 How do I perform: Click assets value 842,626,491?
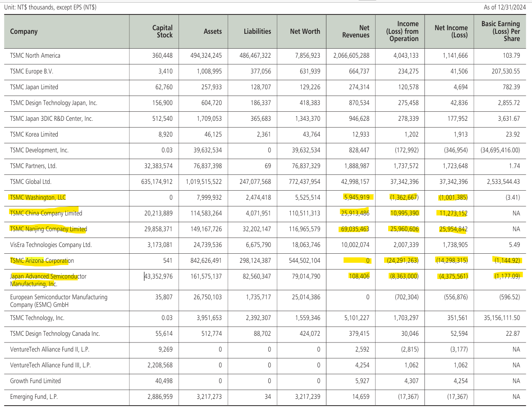[x=206, y=261]
